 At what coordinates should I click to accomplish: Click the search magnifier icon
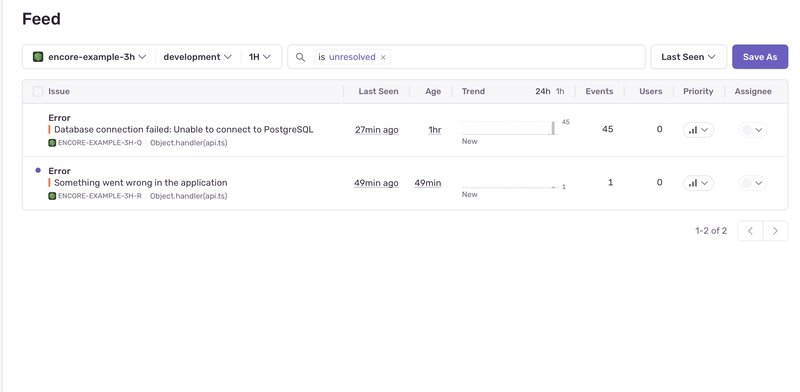click(301, 57)
